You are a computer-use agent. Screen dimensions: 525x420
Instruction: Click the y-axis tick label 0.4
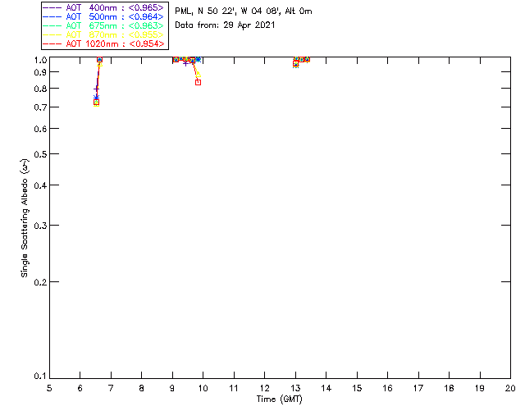pos(40,185)
